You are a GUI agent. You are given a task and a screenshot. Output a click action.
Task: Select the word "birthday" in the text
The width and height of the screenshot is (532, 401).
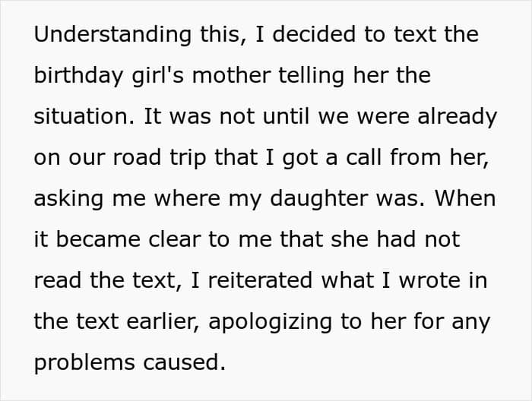[x=78, y=76]
